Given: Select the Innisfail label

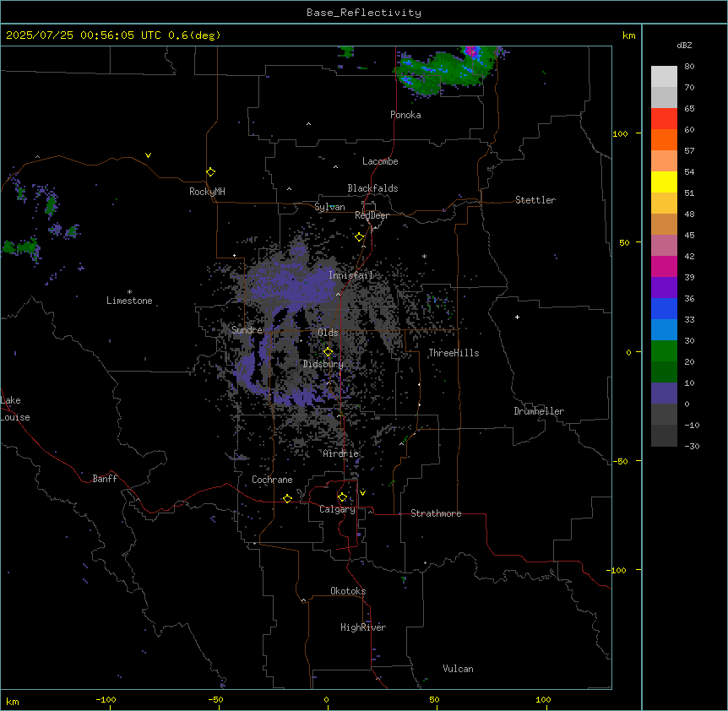Looking at the screenshot, I should pos(351,275).
